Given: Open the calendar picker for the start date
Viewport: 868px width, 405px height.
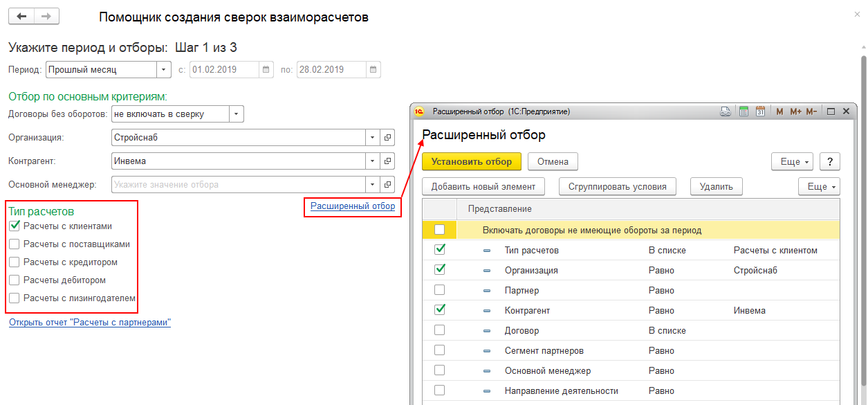Looking at the screenshot, I should click(x=266, y=70).
